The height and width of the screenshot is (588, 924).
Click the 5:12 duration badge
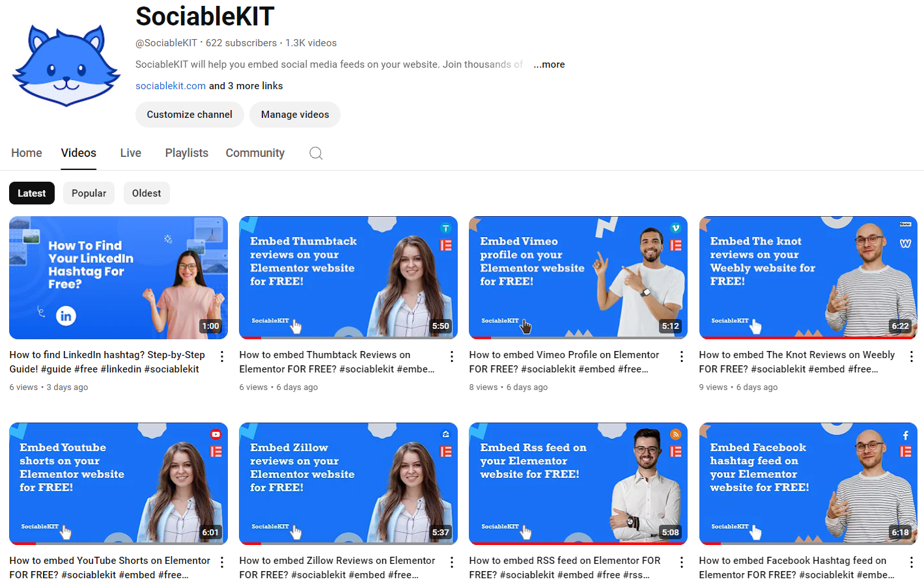[x=671, y=326]
